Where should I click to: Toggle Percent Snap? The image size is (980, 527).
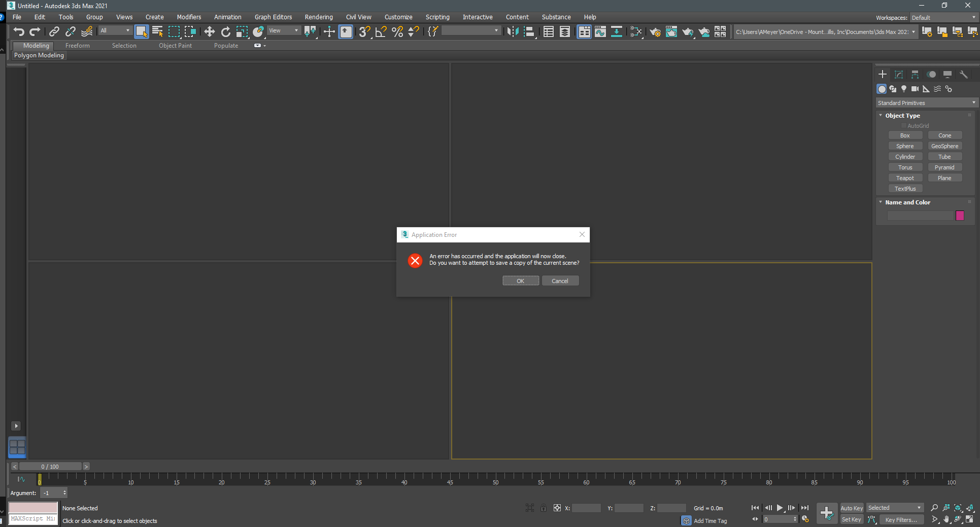pyautogui.click(x=397, y=31)
